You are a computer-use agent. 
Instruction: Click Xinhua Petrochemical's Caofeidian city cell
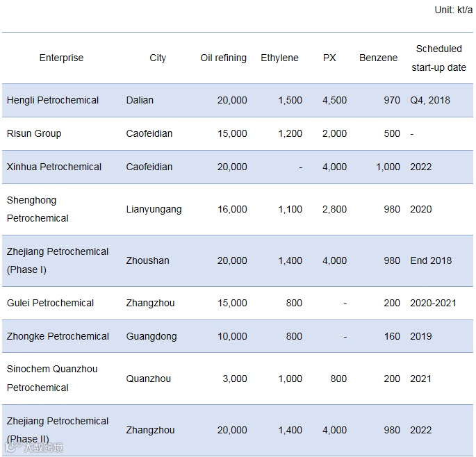(x=149, y=167)
